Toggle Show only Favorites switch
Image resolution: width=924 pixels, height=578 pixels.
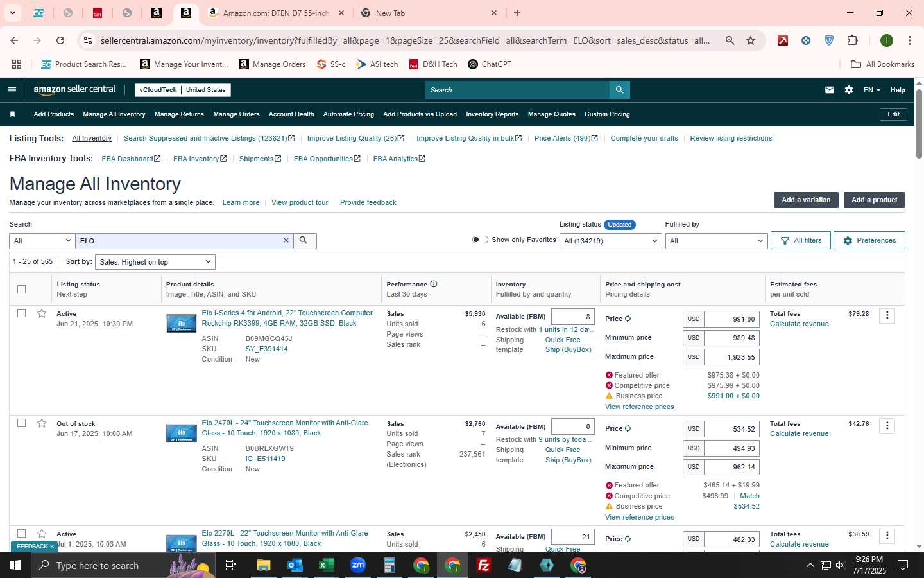coord(480,240)
